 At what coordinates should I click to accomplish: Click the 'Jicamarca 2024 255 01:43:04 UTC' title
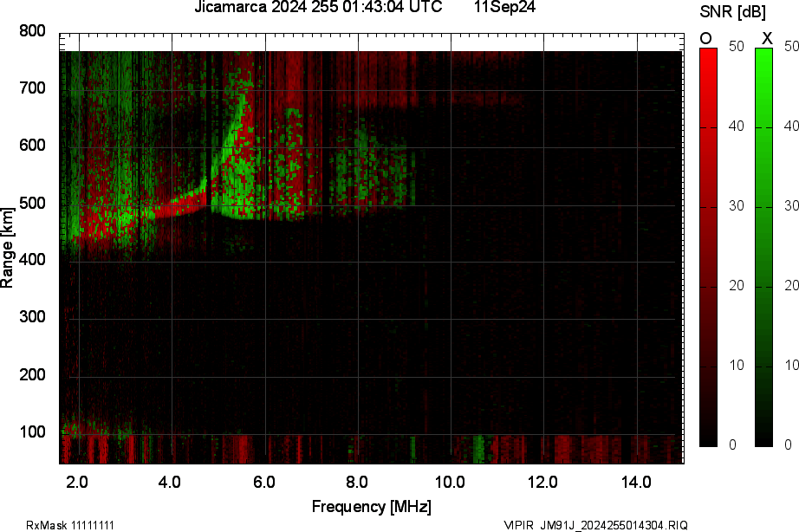(318, 8)
